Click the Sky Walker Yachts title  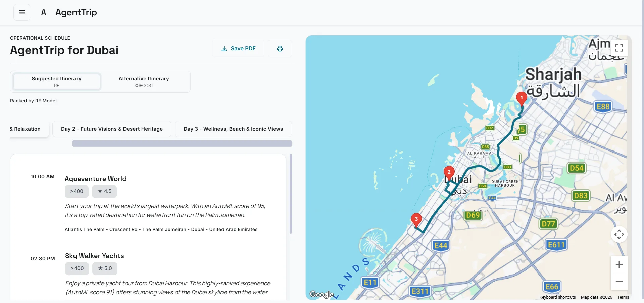(x=95, y=256)
